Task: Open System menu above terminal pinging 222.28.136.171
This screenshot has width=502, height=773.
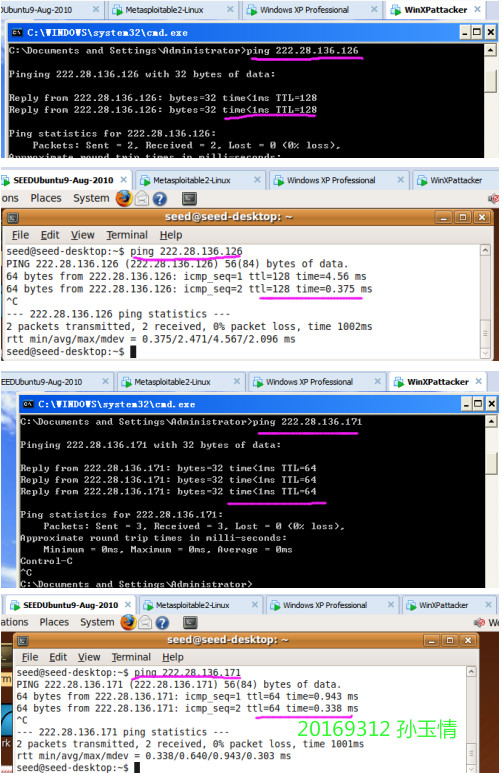Action: (97, 622)
